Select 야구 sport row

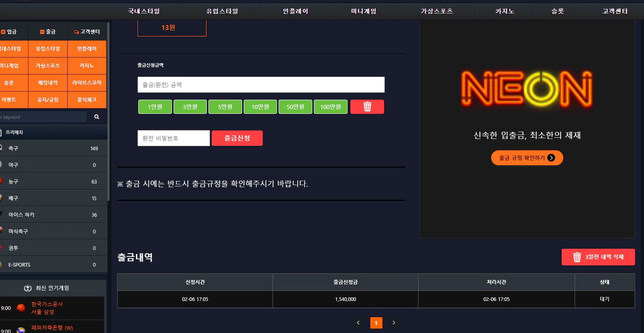click(54, 165)
